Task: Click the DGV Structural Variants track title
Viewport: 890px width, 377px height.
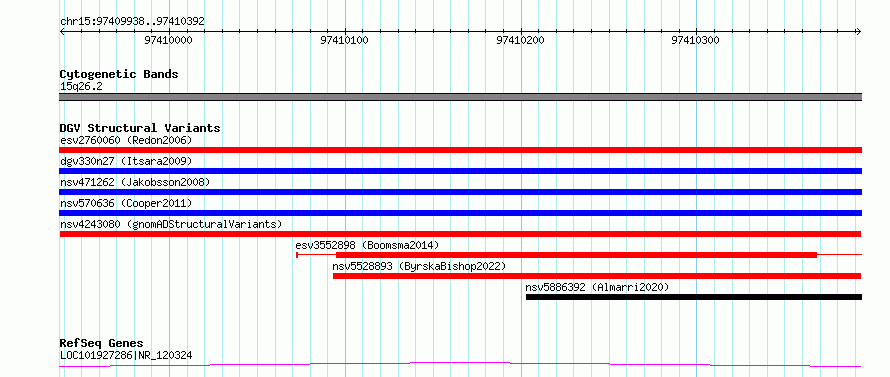Action: coord(140,128)
